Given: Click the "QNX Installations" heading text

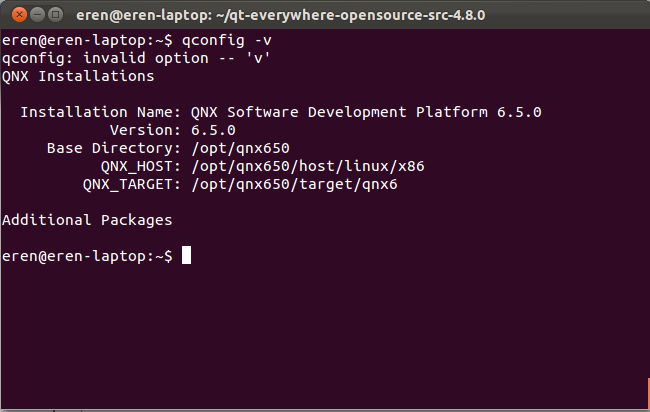Looking at the screenshot, I should click(78, 76).
